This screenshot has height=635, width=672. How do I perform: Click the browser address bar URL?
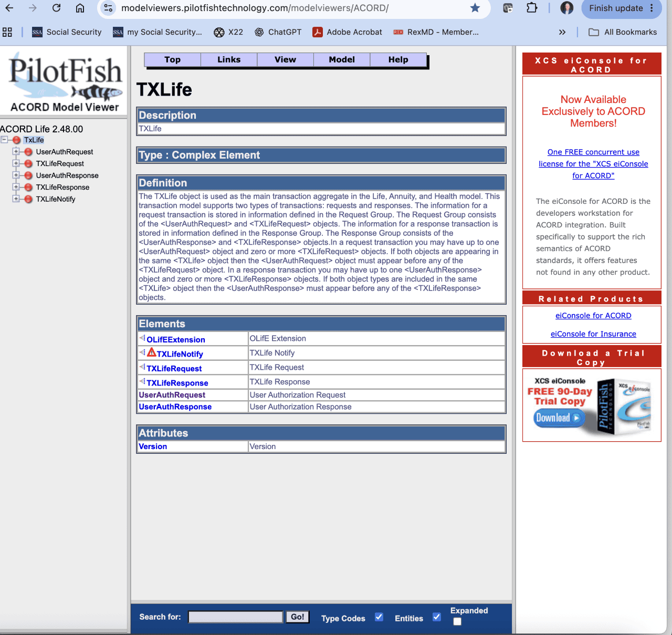[x=255, y=8]
